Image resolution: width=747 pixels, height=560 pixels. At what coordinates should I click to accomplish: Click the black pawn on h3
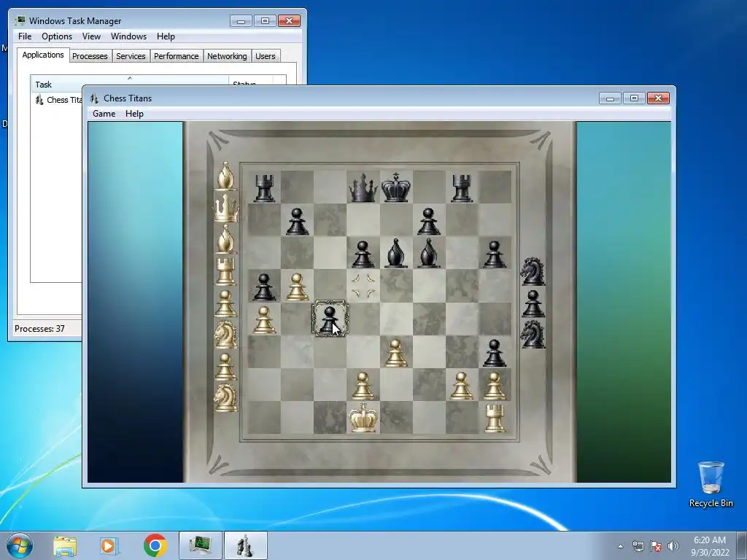(x=495, y=353)
